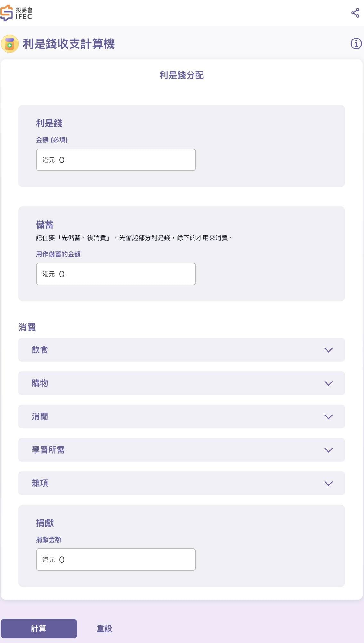364x643 pixels.
Task: Click the 消閒 row chevron arrow
Action: [x=328, y=416]
